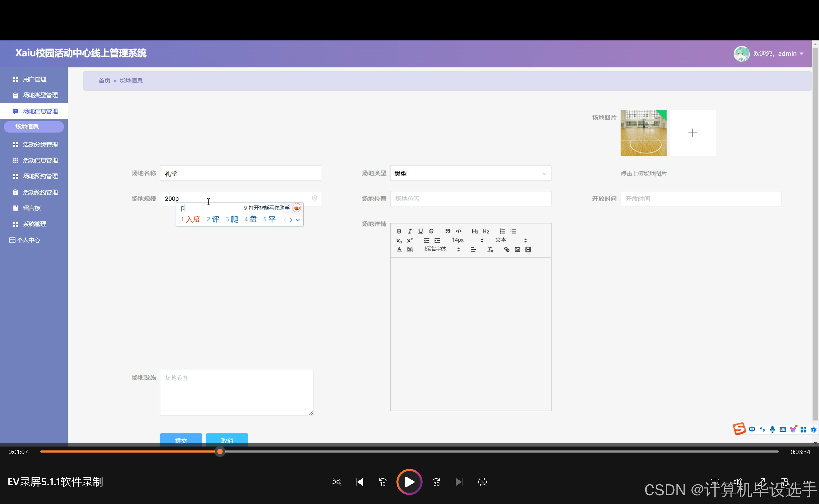Insert a code block with the code icon
Viewport: 819px width, 504px height.
pos(458,231)
